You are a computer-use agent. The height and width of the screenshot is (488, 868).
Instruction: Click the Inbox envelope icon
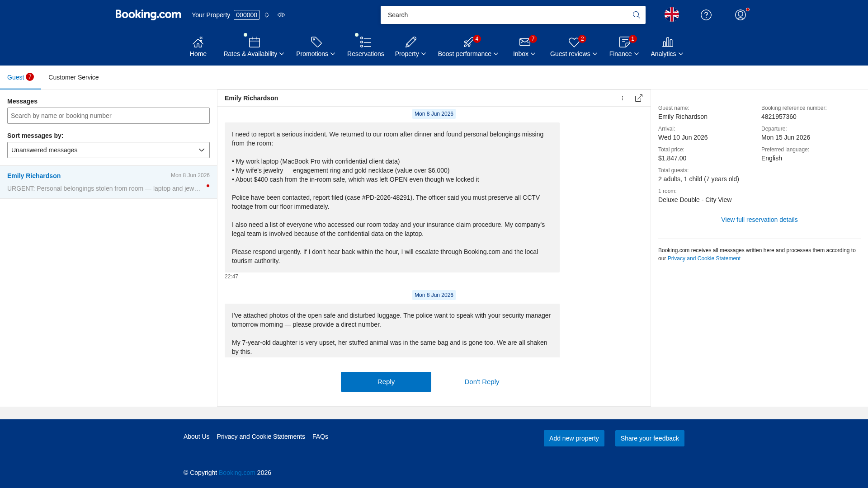pyautogui.click(x=524, y=42)
